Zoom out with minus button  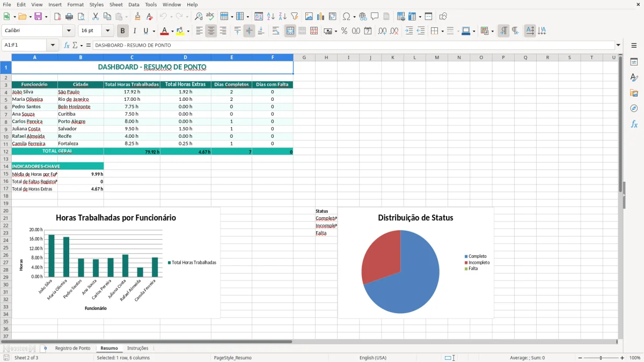[x=580, y=358]
